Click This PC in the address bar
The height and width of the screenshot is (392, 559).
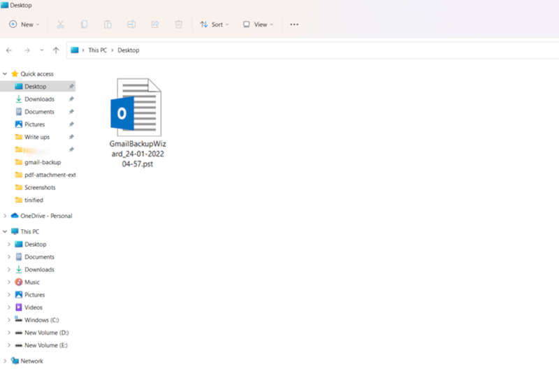[98, 50]
